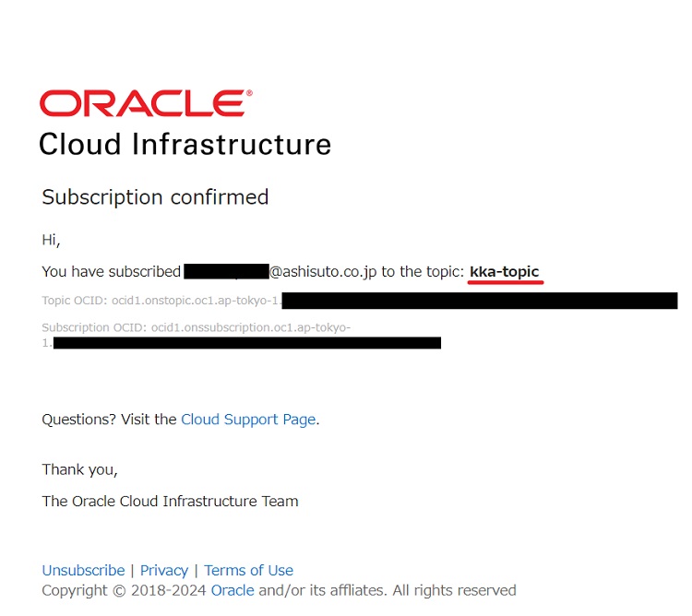
Task: Click the "Hi," greeting line
Action: click(51, 241)
